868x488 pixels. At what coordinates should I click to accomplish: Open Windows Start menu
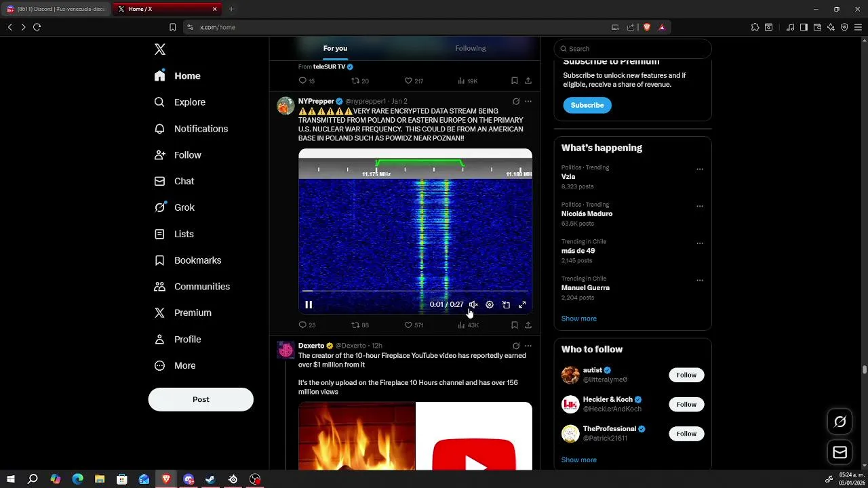point(11,479)
